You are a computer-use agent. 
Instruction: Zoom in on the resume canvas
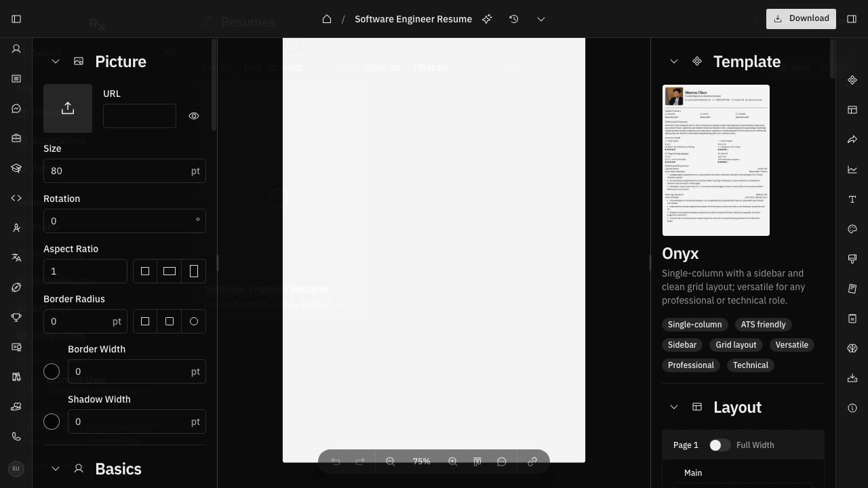(x=452, y=462)
